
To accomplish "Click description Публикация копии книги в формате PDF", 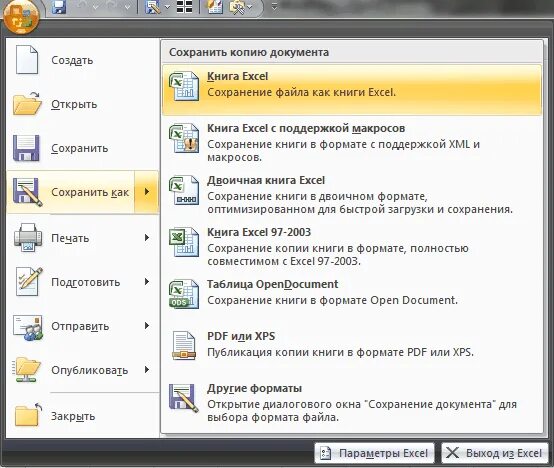I will coord(340,352).
